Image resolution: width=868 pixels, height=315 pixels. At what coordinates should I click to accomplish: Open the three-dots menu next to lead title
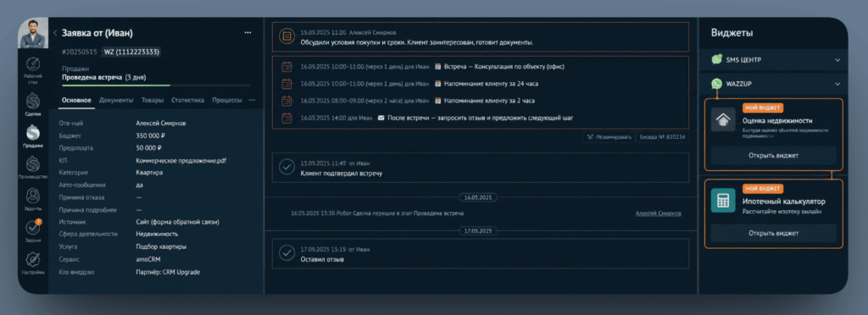point(248,33)
